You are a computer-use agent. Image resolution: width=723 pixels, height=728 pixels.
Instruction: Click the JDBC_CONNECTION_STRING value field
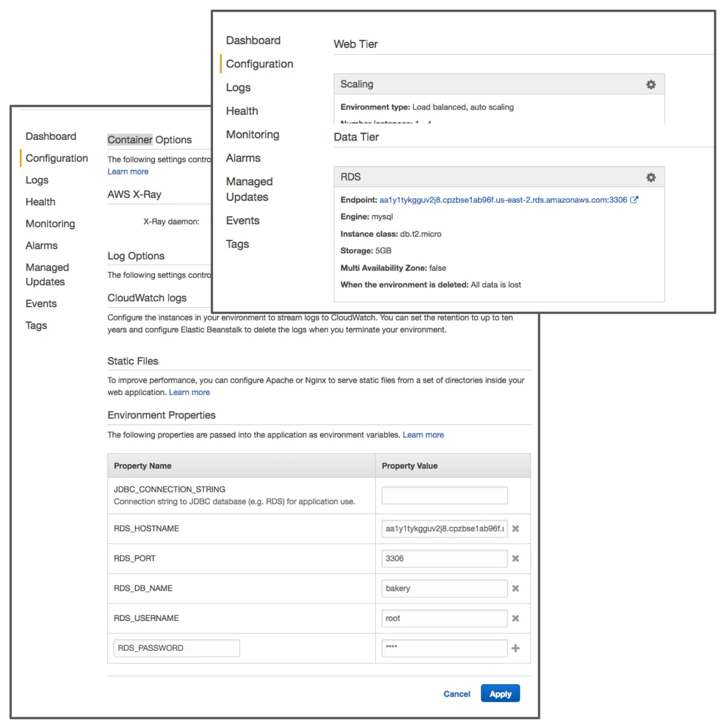(444, 495)
